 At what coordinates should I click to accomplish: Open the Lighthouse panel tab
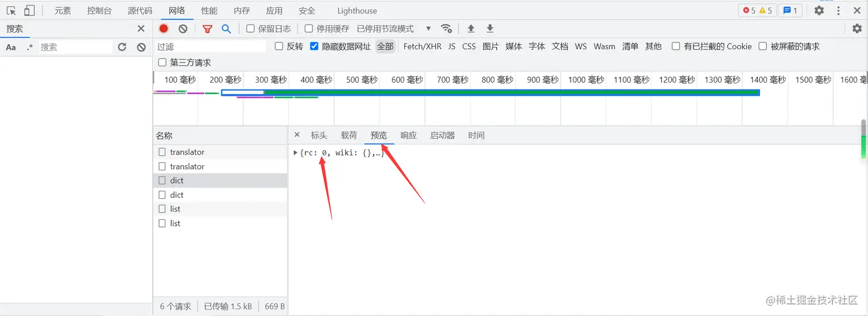[357, 10]
